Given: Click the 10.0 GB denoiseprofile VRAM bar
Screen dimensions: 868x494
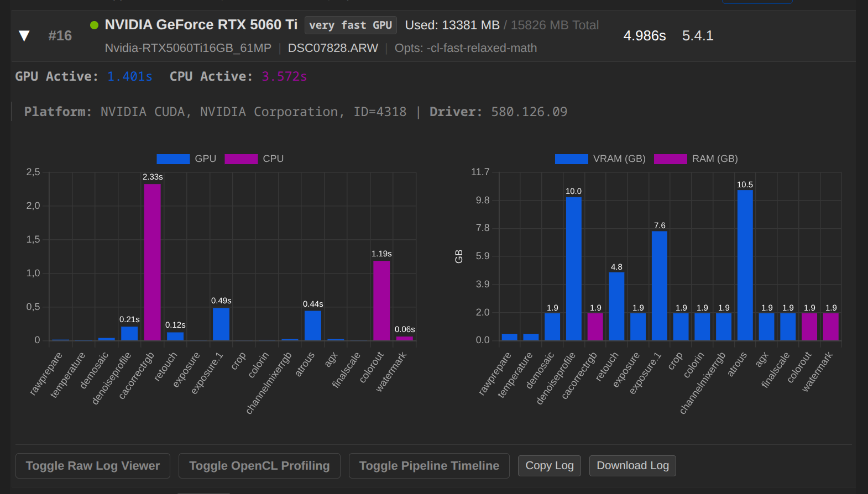Looking at the screenshot, I should 573,268.
